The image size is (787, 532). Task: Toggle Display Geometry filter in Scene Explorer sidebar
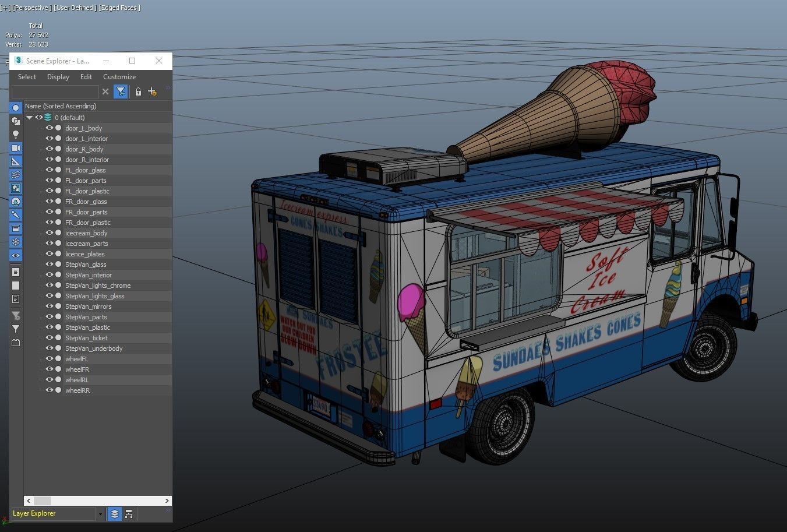point(16,108)
